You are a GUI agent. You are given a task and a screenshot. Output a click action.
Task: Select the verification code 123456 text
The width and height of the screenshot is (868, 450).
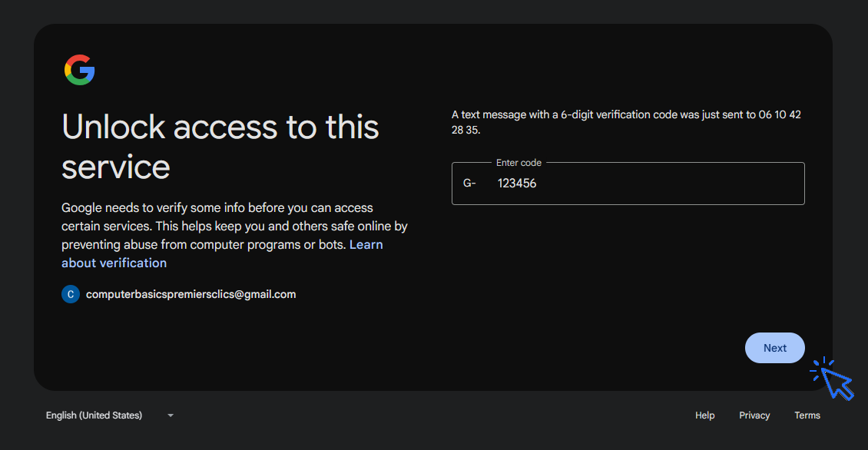coord(517,183)
